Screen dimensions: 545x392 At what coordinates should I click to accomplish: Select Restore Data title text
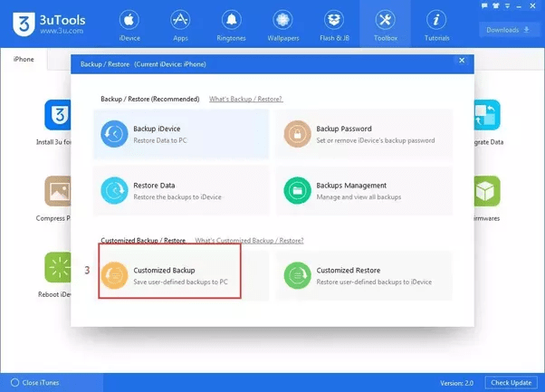pyautogui.click(x=154, y=186)
